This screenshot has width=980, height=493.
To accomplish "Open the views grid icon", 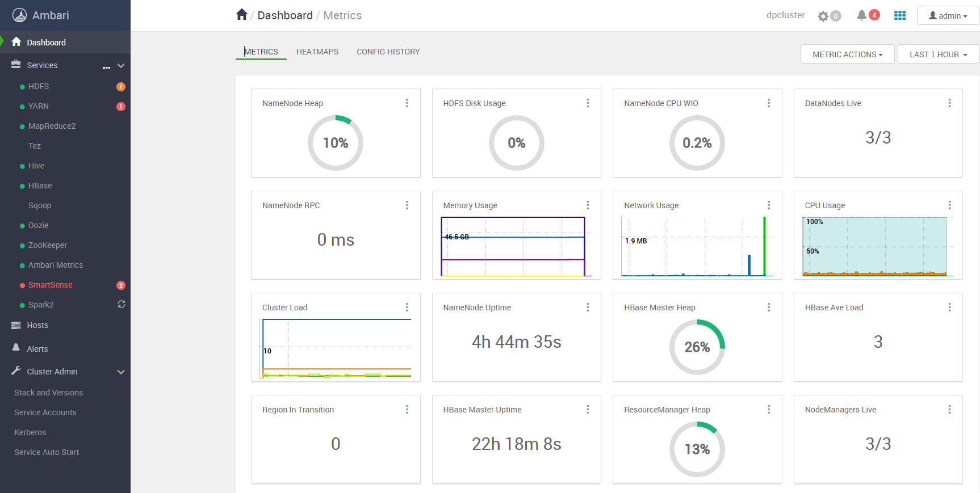I will point(900,15).
